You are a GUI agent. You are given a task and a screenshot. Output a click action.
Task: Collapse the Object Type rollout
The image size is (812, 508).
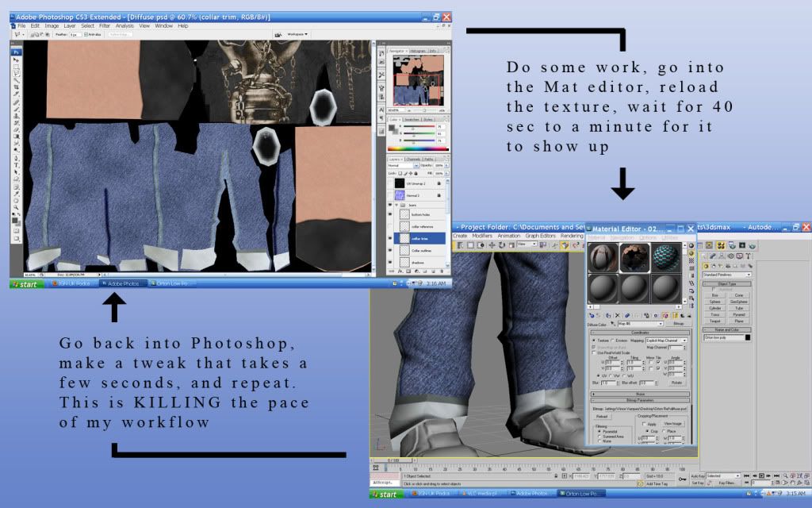(727, 284)
